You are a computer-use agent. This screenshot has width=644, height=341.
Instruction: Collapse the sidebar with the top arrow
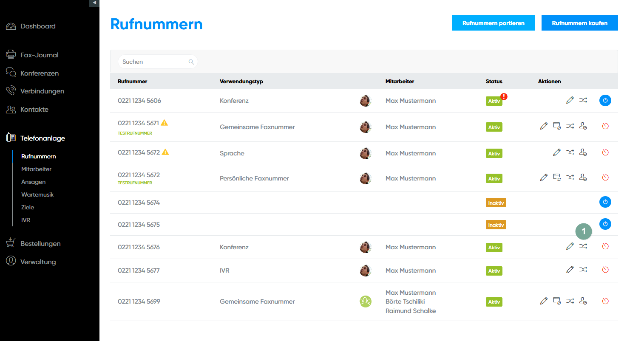pos(94,3)
